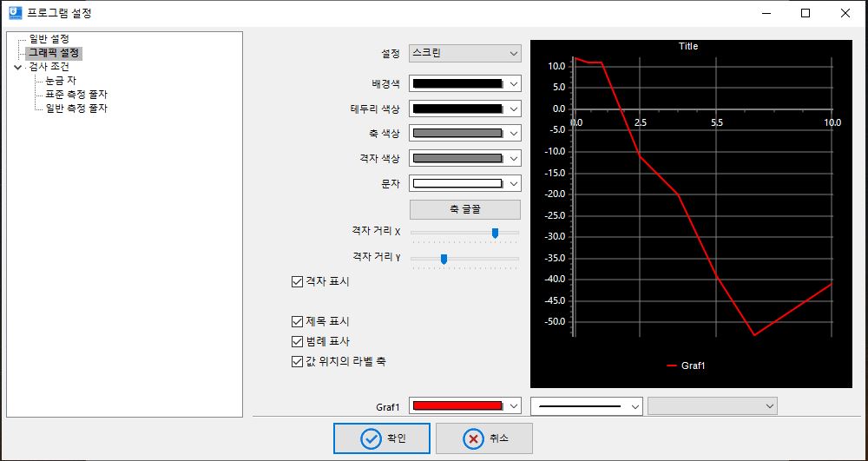The image size is (868, 461).
Task: Toggle the 제목 표시 checkbox
Action: pos(297,321)
